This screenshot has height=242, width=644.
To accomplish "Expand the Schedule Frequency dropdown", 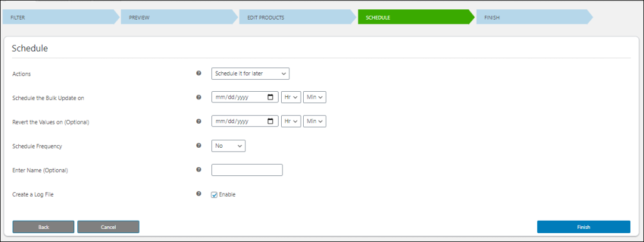I will click(228, 146).
